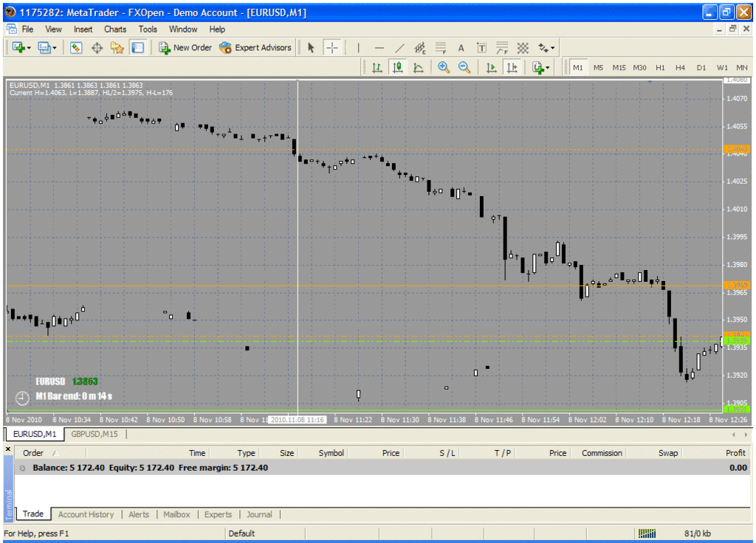Switch chart to line chart style
Screen dimensions: 756x543
click(419, 68)
